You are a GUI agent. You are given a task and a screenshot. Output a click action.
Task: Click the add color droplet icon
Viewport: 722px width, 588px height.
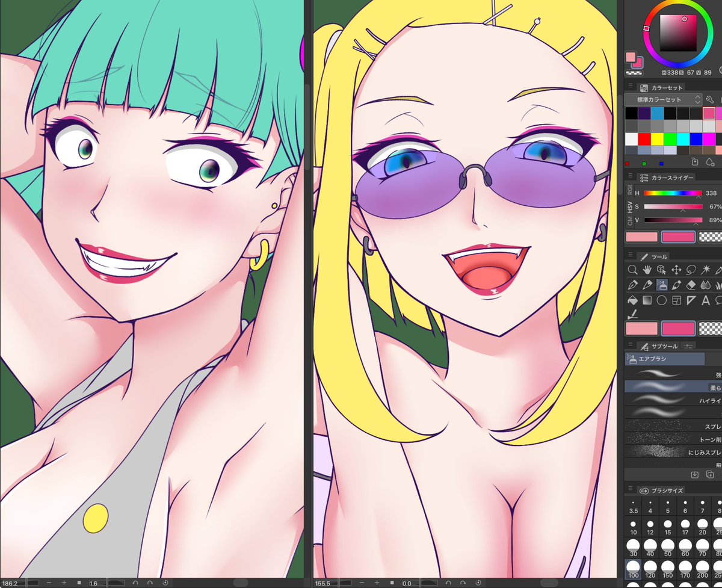click(x=710, y=162)
